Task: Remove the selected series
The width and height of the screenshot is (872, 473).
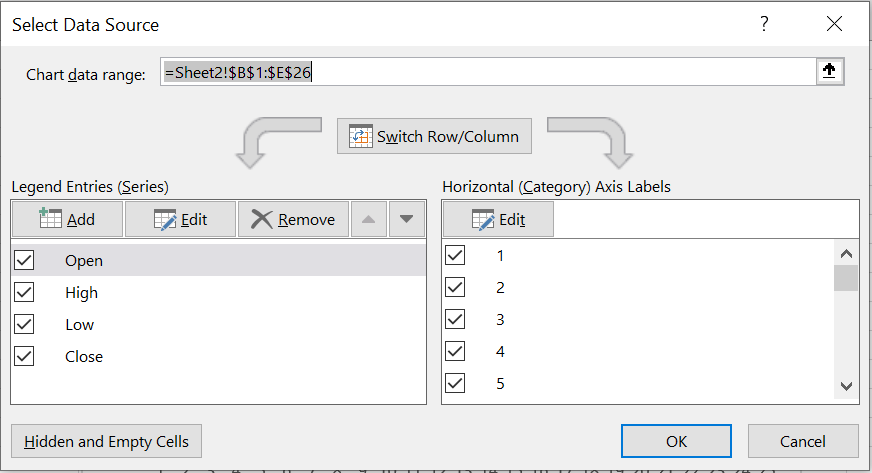Action: click(x=293, y=220)
